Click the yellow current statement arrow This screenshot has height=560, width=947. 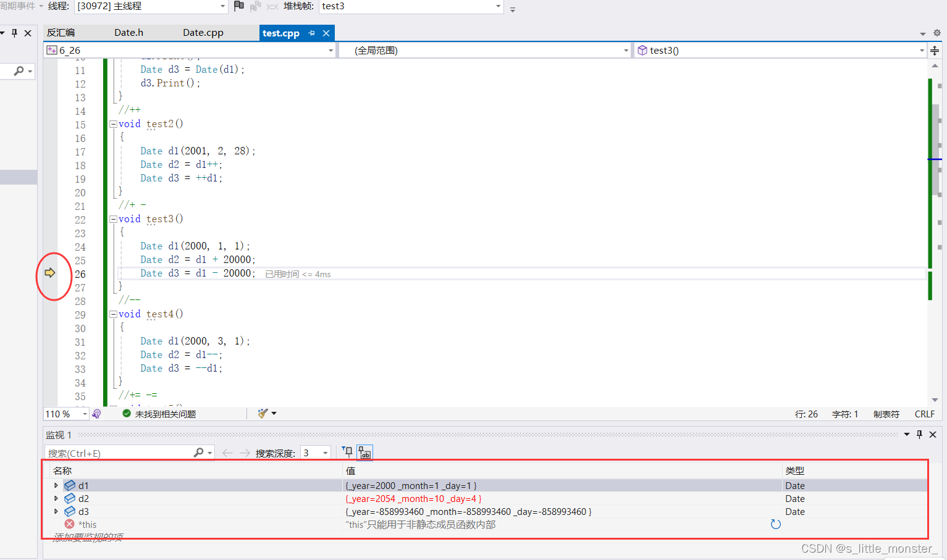pyautogui.click(x=50, y=273)
